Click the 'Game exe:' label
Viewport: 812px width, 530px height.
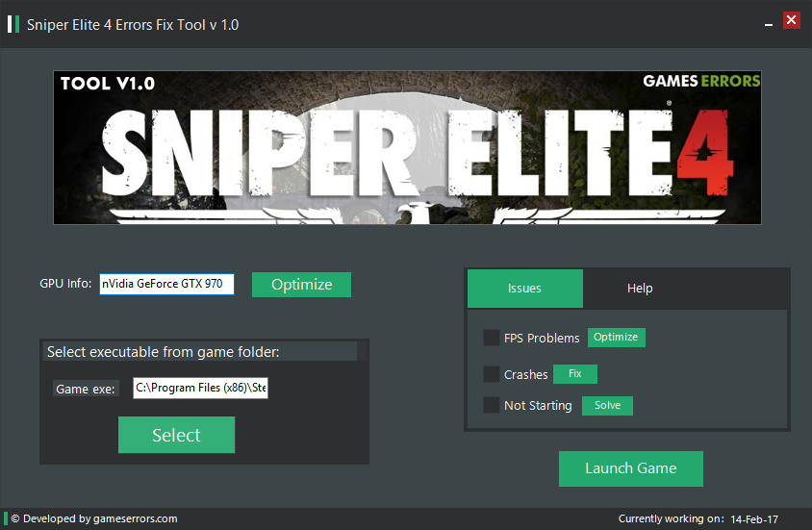pyautogui.click(x=86, y=390)
